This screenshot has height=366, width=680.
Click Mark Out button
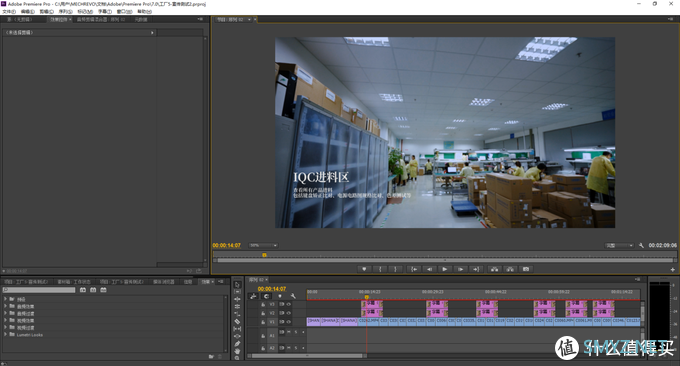[395, 269]
